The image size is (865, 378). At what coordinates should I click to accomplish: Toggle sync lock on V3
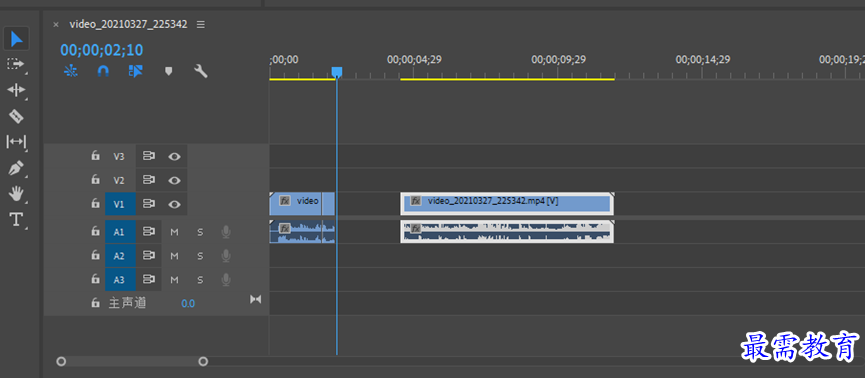pos(148,156)
